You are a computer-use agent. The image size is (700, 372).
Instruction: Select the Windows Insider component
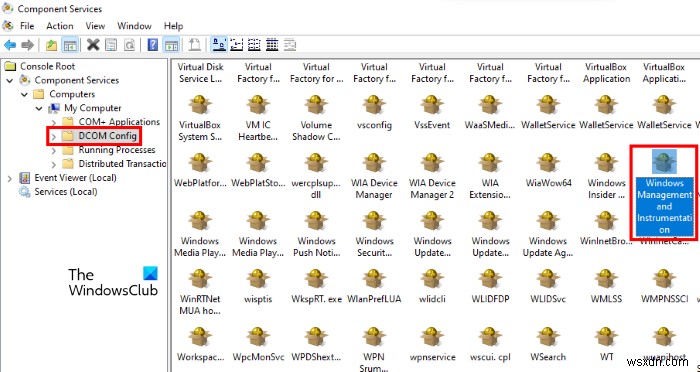(606, 176)
